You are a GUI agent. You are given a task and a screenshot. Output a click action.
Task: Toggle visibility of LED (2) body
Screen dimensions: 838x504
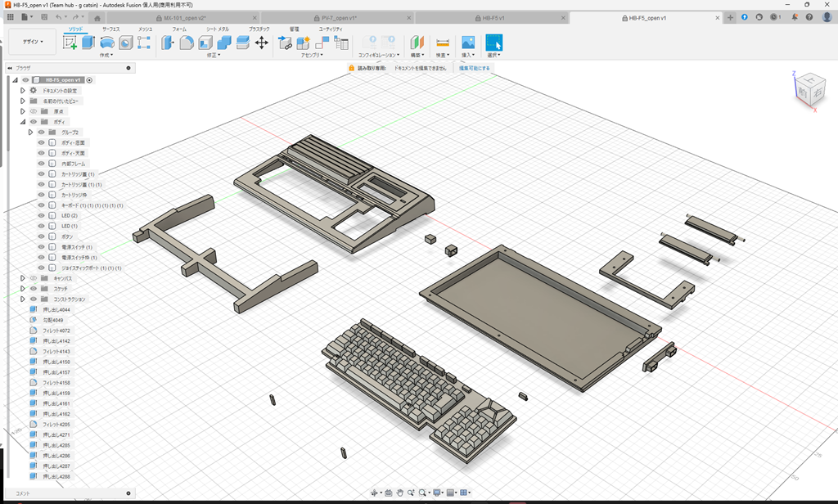pos(41,215)
